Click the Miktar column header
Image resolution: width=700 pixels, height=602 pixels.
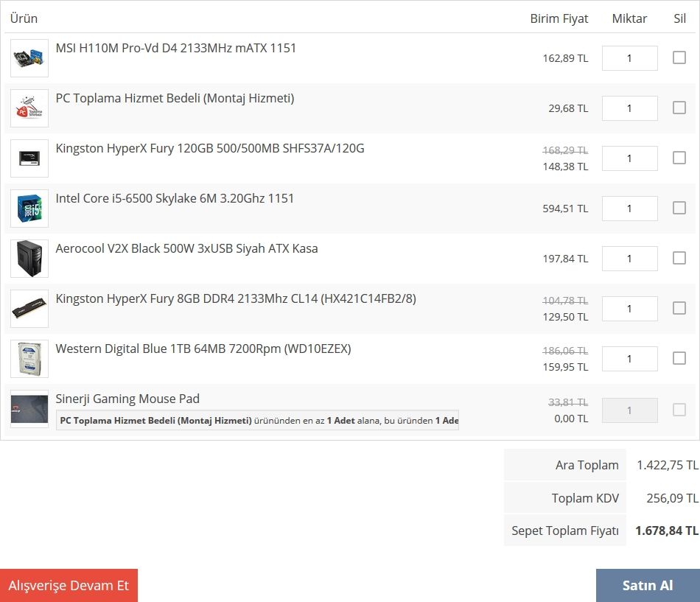click(x=629, y=18)
